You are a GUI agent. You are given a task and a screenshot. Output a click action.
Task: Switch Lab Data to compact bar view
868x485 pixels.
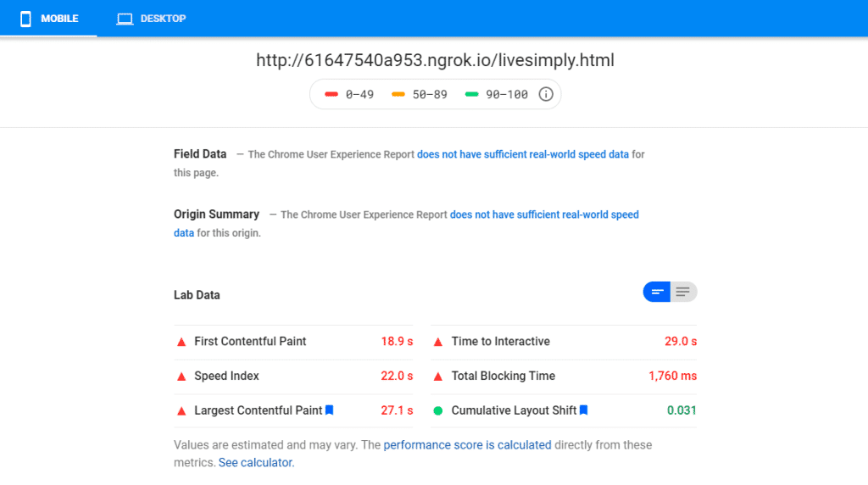click(x=657, y=293)
